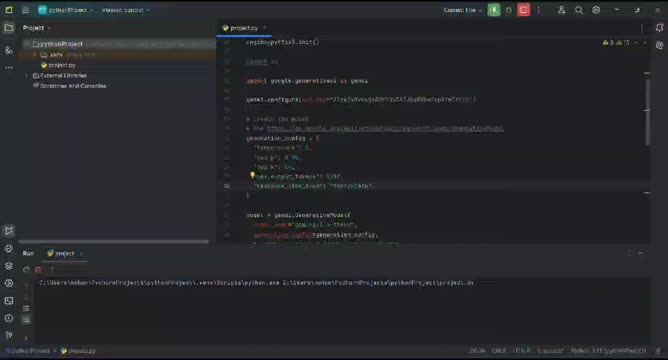The image size is (668, 360).
Task: Click the Project panel horizontal scrollbar
Action: [113, 242]
